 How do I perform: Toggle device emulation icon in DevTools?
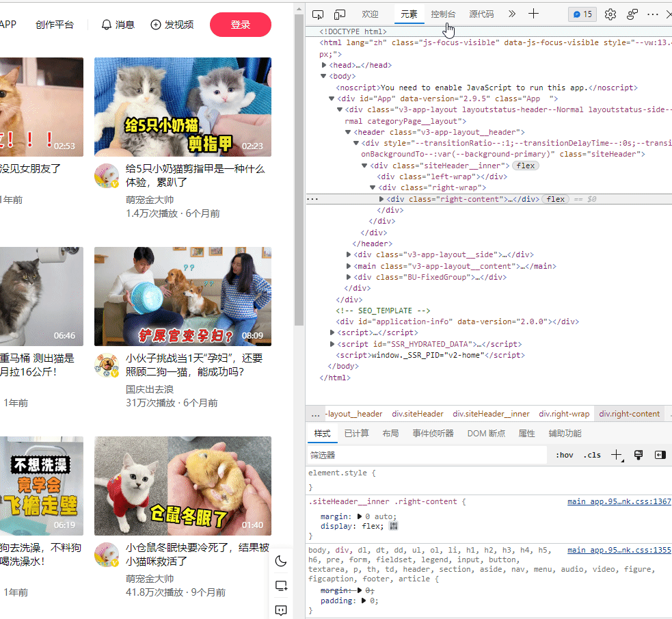340,14
